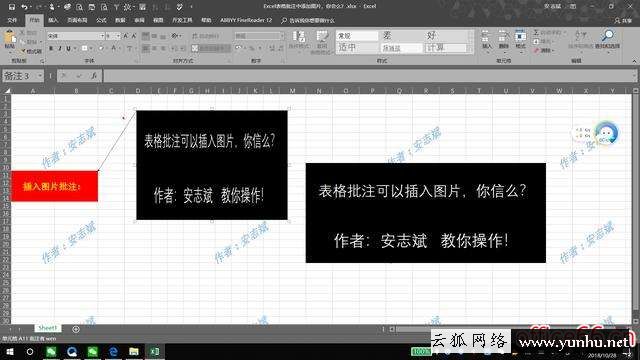Viewport: 640px width, 360px height.
Task: Apply the 计算 cell style
Action: [445, 48]
